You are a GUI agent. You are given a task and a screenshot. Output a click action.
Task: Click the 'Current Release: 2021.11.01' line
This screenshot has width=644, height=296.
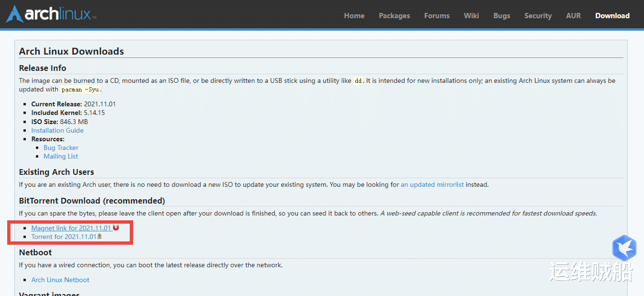[x=74, y=104]
